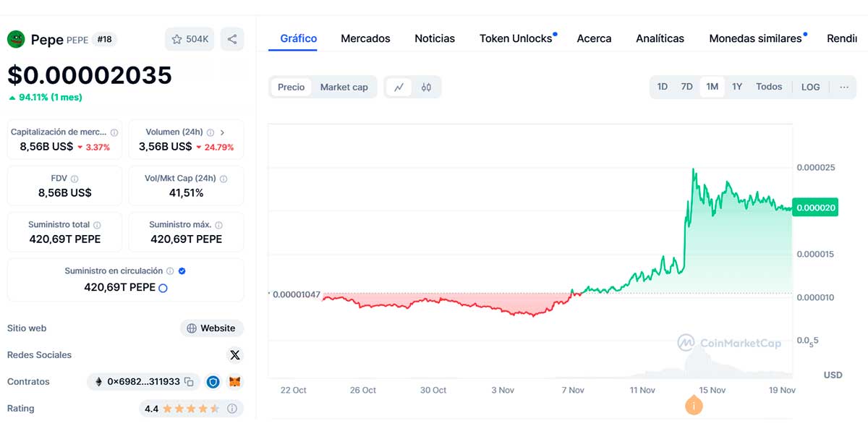Screen dimensions: 868x434
Task: Click the price $0.00002035
Action: [x=90, y=75]
